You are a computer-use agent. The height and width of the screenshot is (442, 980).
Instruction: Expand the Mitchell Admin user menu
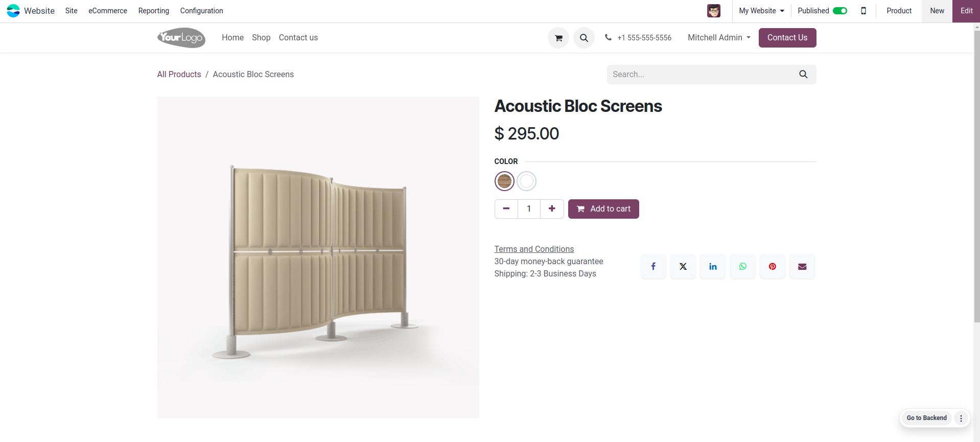718,38
